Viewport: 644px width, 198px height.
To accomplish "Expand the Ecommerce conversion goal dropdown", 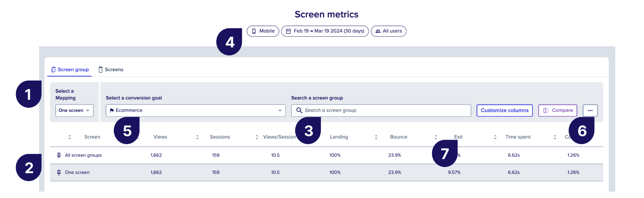I will [x=196, y=111].
